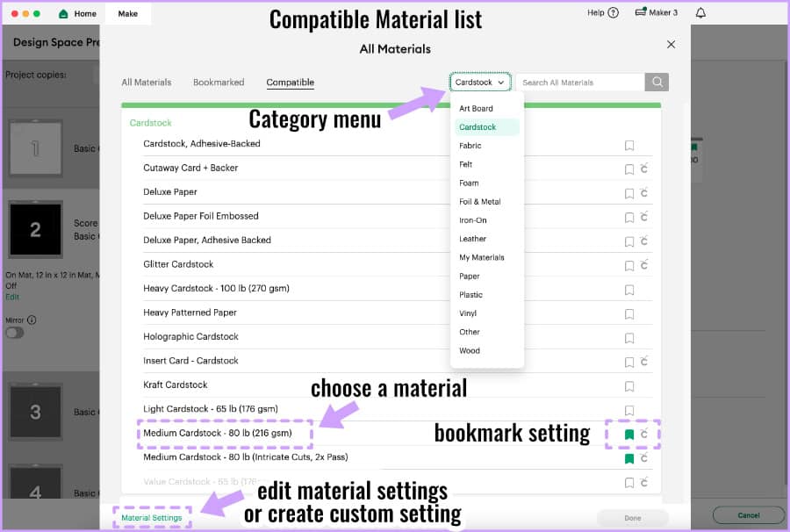Choose Cardstock in category menu
Image resolution: width=790 pixels, height=532 pixels.
(487, 127)
